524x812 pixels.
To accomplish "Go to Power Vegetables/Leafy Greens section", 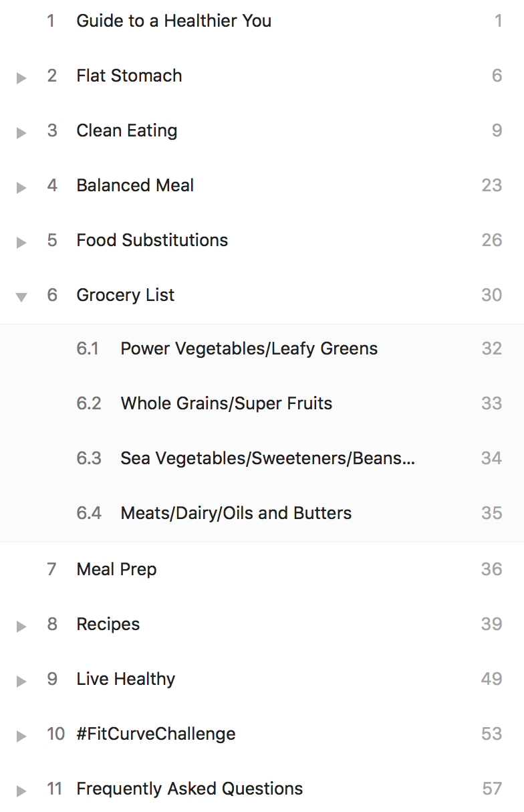I will point(249,349).
